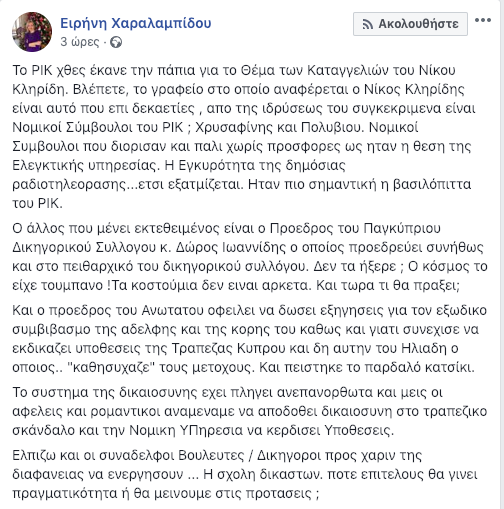
Task: Click the words 'Νομικη ΥΠηρεσια' in the post
Action: pos(186,430)
